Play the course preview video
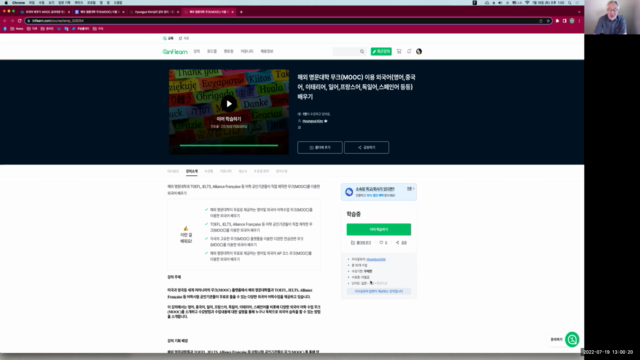The height and width of the screenshot is (360, 640). tap(229, 104)
